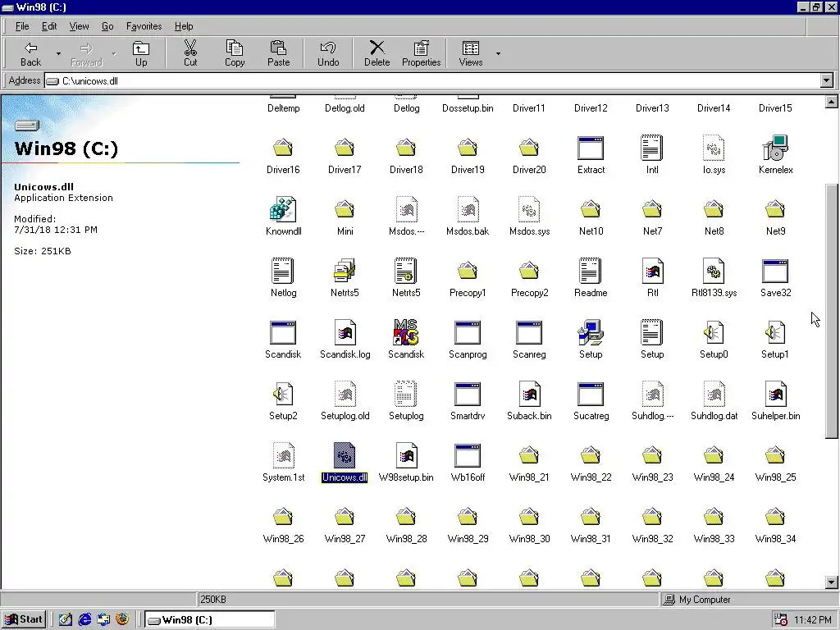Image resolution: width=840 pixels, height=630 pixels.
Task: Cut the selected file
Action: click(x=190, y=53)
